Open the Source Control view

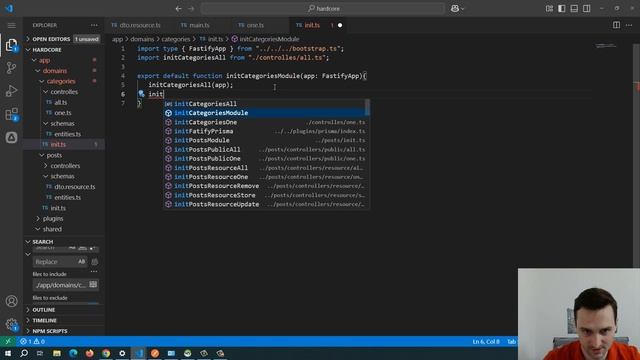[x=11, y=68]
